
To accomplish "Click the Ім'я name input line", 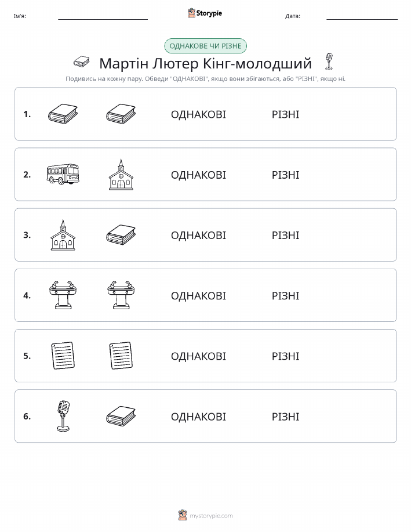I will 103,16.
